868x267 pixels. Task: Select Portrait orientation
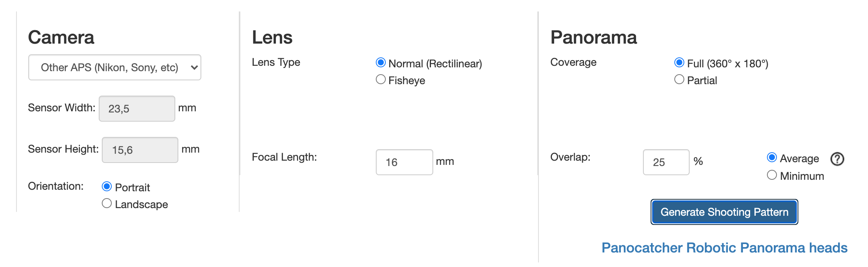click(x=107, y=186)
